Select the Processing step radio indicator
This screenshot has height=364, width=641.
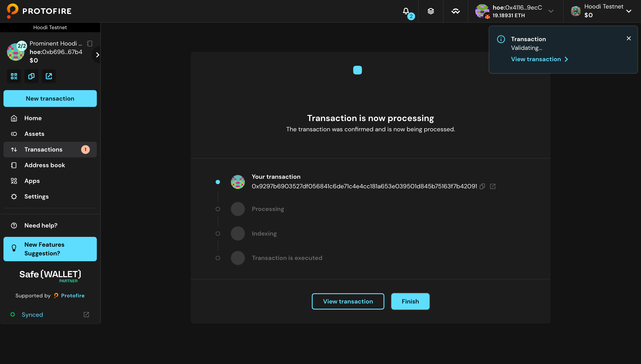point(218,209)
